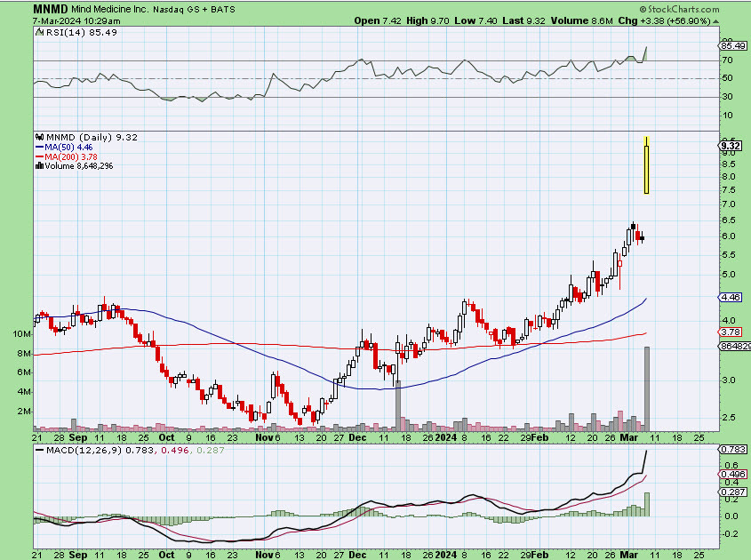Click the 7-Mar-2024 10:29am timestamp
751x560 pixels.
(76, 21)
